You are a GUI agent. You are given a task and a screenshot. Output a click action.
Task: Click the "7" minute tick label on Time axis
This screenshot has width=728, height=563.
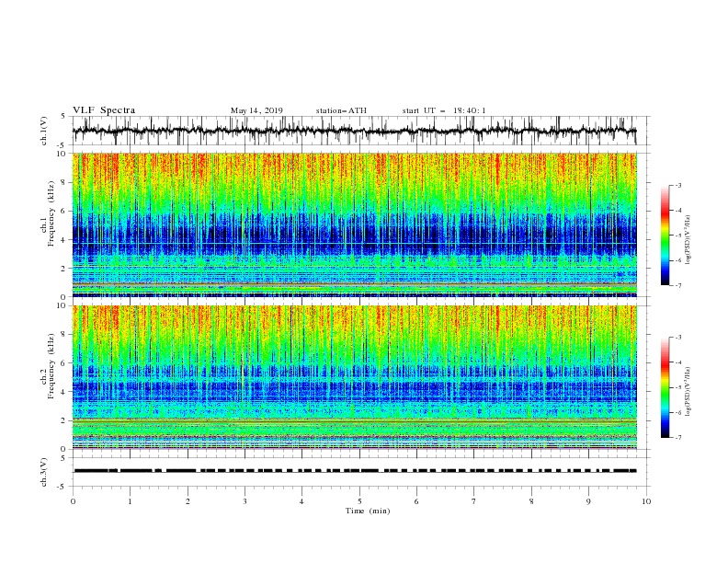pos(474,501)
